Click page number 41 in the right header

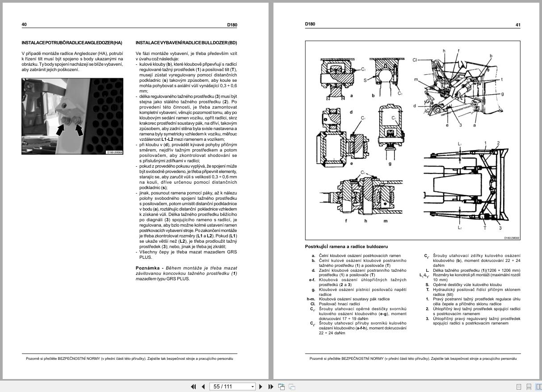[x=518, y=25]
